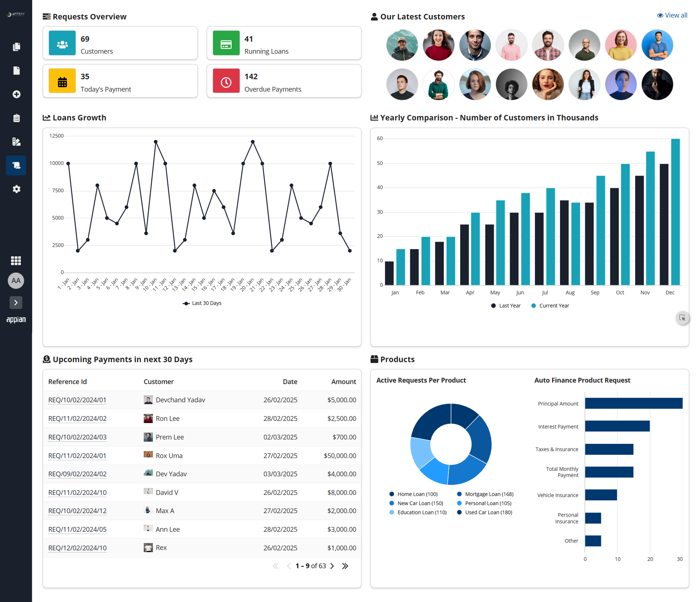Screen dimensions: 700x602
Task: Toggle Education Loan (110) legend item
Action: click(x=418, y=512)
